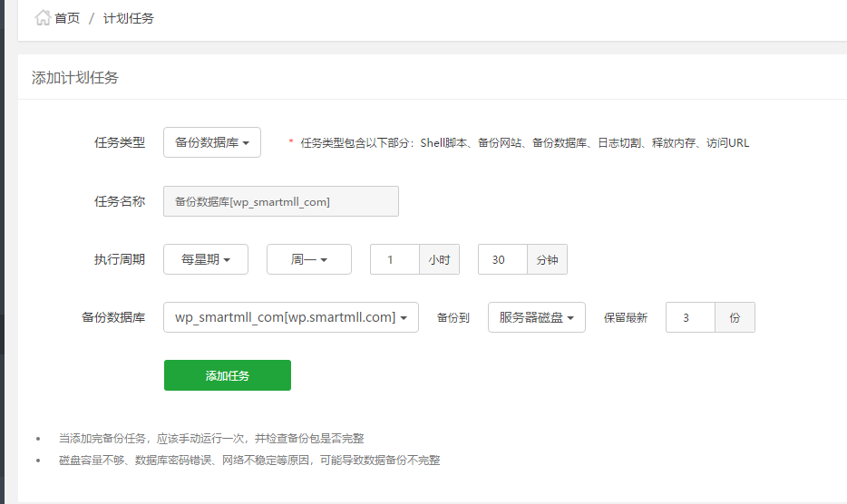
Task: Expand the 服务器磁盘 backup destination dropdown
Action: pos(536,317)
